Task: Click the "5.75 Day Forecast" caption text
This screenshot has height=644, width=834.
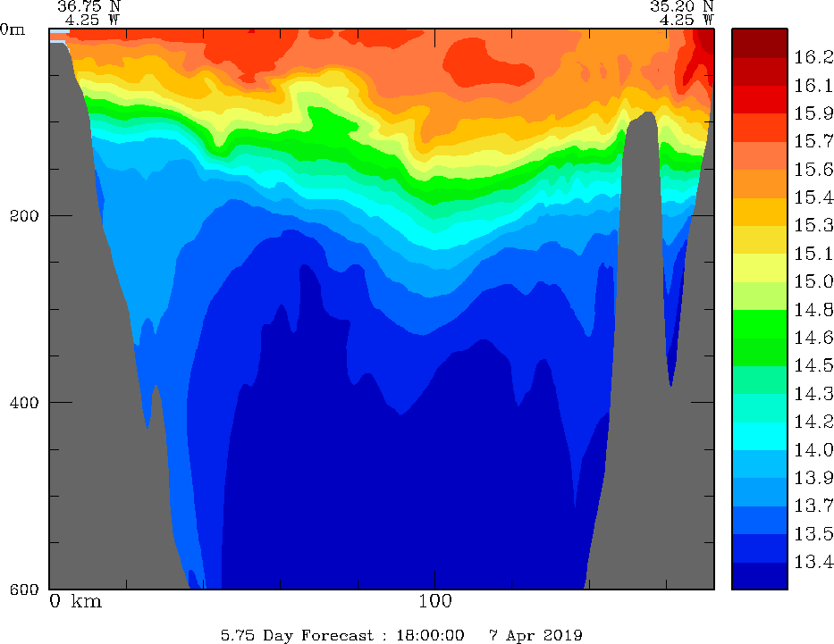Action: (296, 635)
